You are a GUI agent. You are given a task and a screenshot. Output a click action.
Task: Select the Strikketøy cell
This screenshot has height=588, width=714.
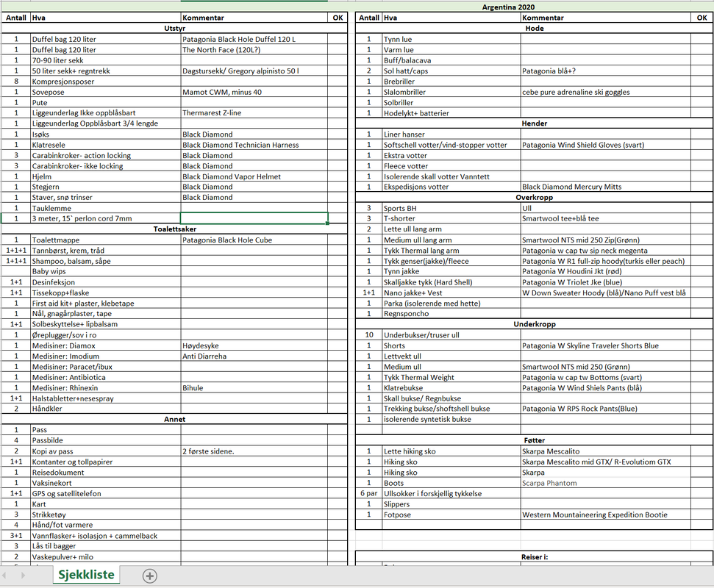106,514
